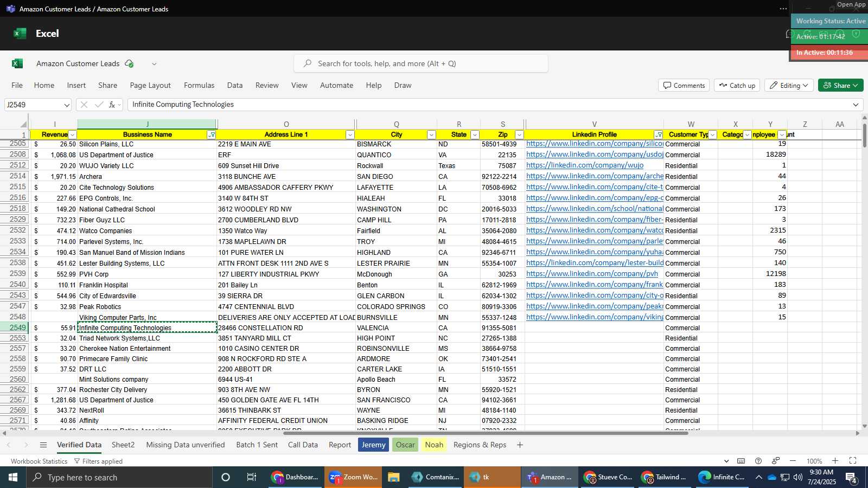Open the wujo LinkedIn company link
This screenshot has width=868, height=488.
coord(585,165)
